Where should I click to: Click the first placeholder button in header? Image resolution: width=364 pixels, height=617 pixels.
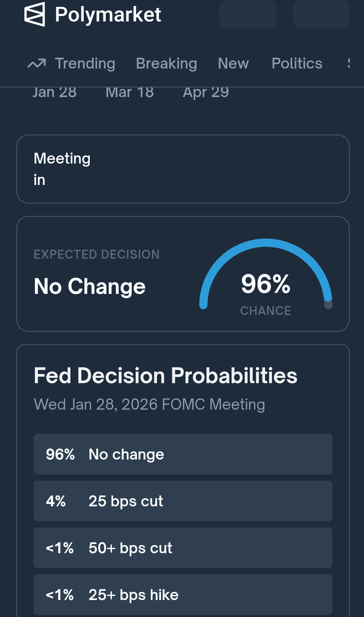pos(248,14)
